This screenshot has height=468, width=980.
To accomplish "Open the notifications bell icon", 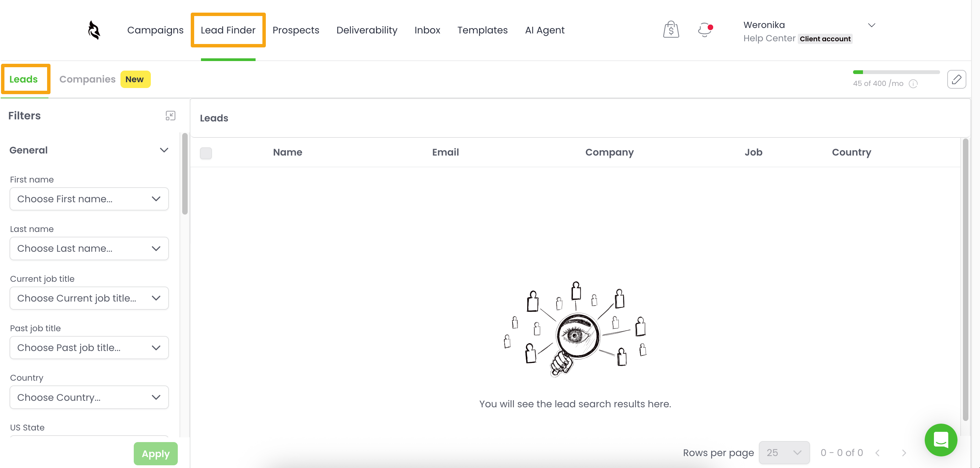I will pos(705,30).
